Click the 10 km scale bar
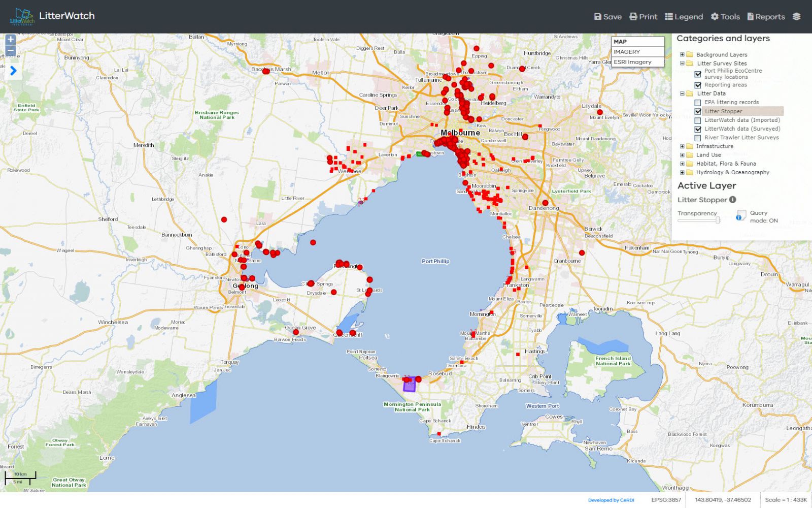Screen dimensions: 812x508 pyautogui.click(x=20, y=477)
